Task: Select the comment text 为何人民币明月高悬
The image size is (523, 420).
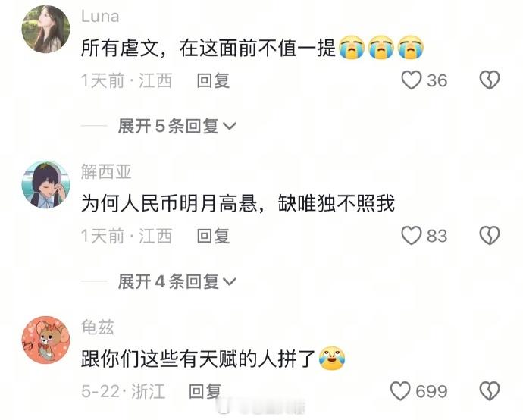Action: 169,203
